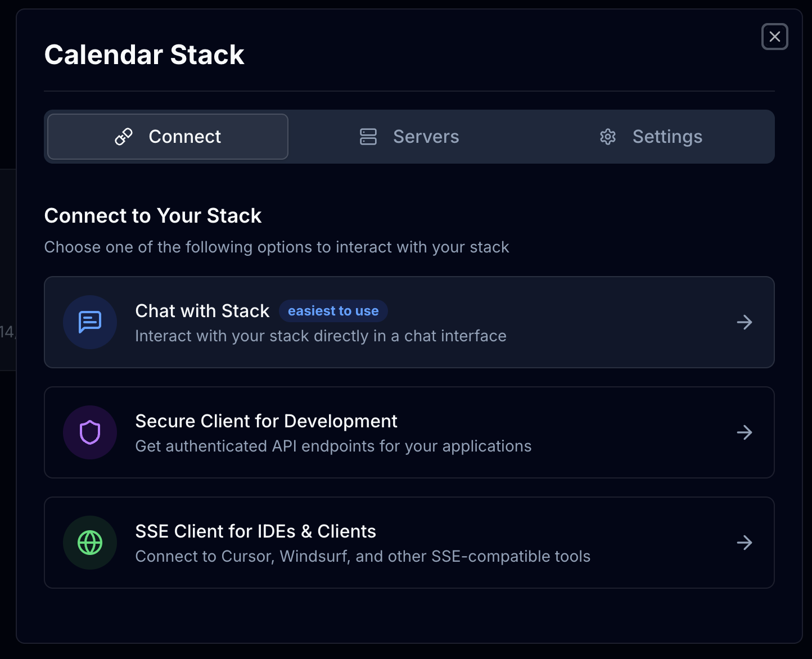Click the chat bubble icon for Chat with Stack
Screen dimensions: 812x659
point(90,322)
